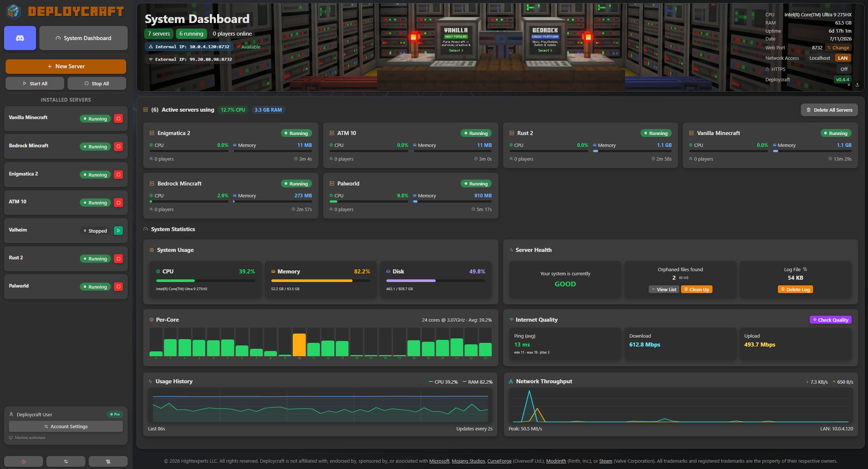Click the Start All button
This screenshot has height=469, width=868.
pos(35,83)
